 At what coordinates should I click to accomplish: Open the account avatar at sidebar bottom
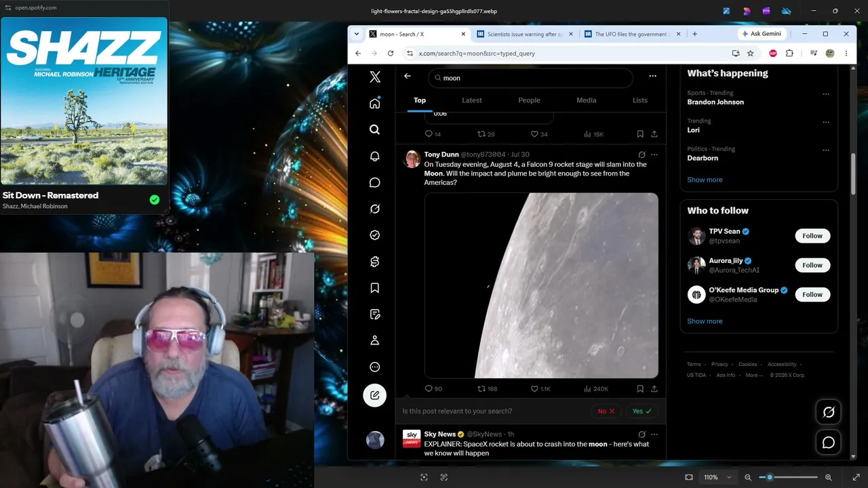pos(375,440)
